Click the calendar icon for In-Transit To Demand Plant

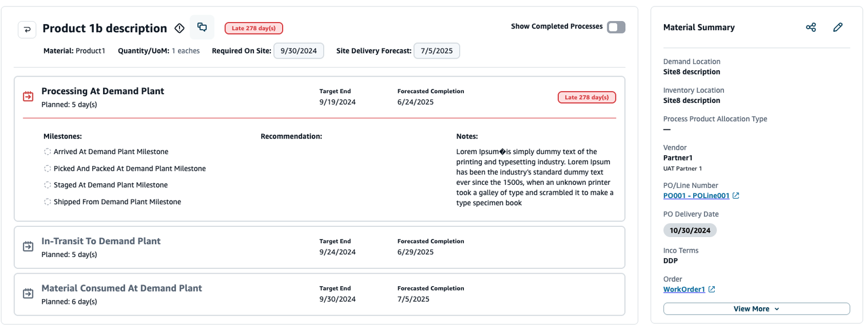coord(28,246)
